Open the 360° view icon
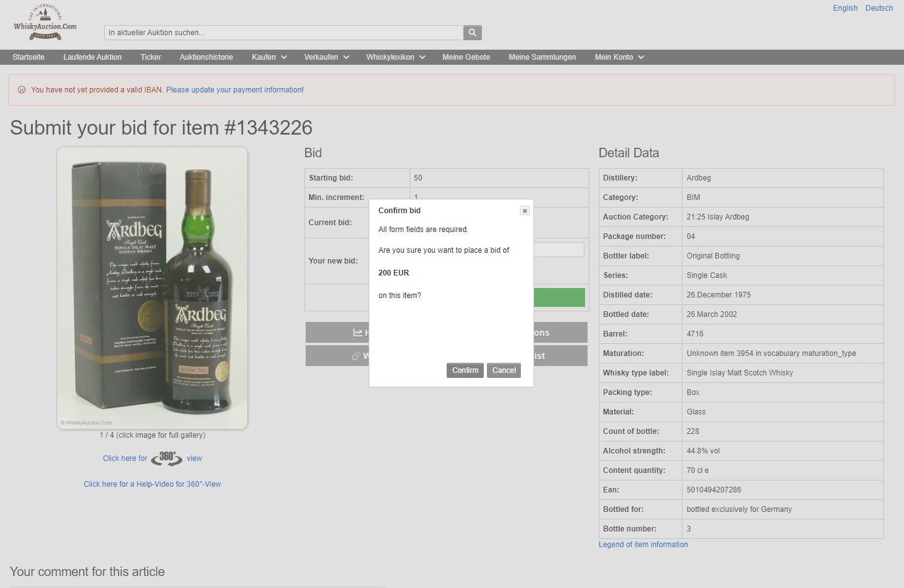 tap(167, 458)
